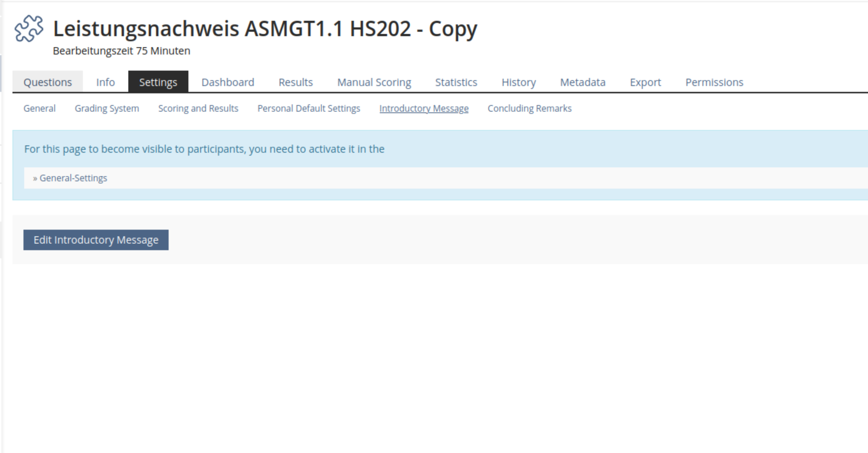This screenshot has width=868, height=453.
Task: Switch to the Metadata tab
Action: point(583,82)
